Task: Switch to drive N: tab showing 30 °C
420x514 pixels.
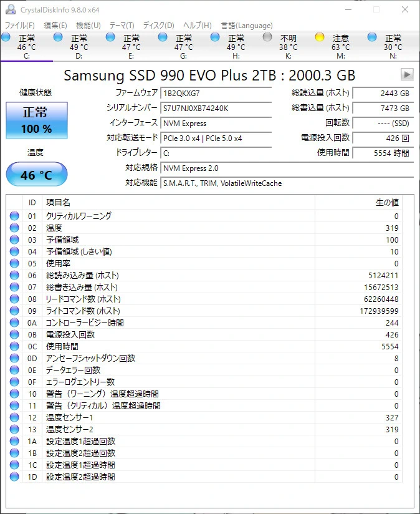Action: click(393, 46)
